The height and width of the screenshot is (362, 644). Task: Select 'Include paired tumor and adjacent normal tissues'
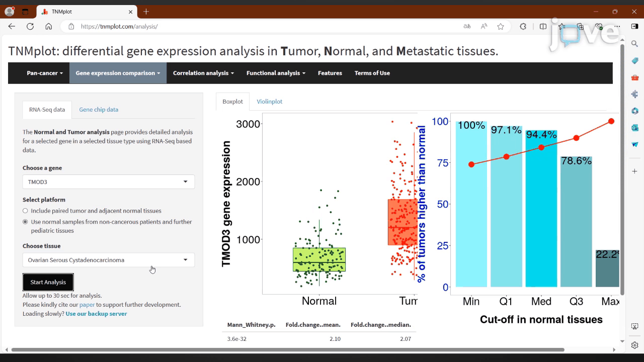[x=25, y=211]
